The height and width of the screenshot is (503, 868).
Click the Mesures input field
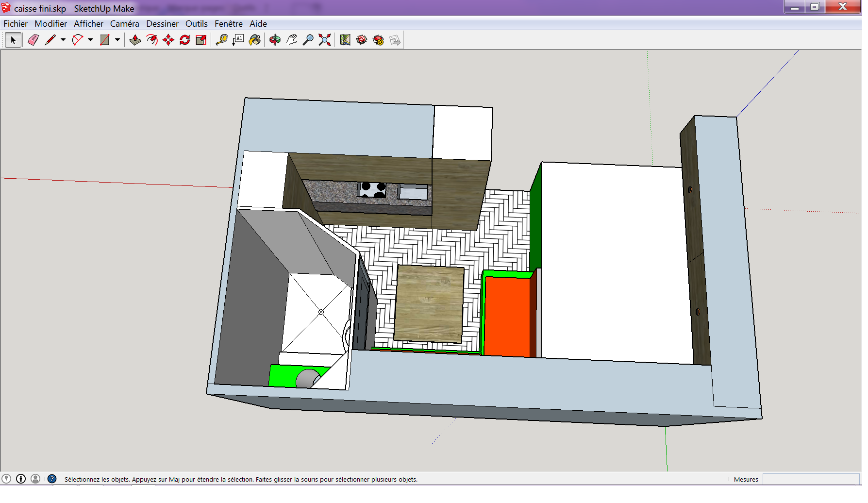(x=811, y=479)
